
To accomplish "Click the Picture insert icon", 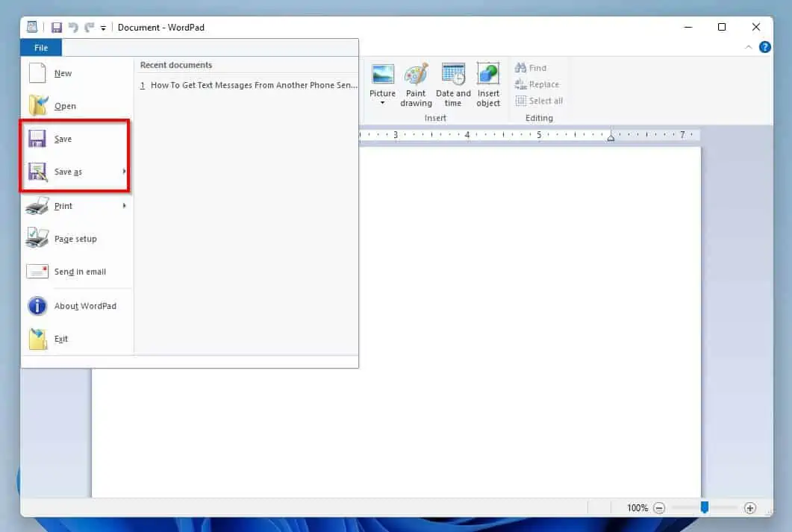I will pyautogui.click(x=382, y=74).
